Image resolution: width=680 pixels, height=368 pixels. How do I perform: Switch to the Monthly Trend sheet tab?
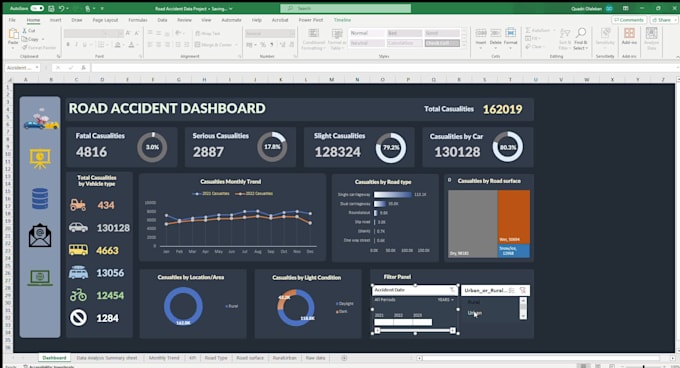(x=164, y=358)
